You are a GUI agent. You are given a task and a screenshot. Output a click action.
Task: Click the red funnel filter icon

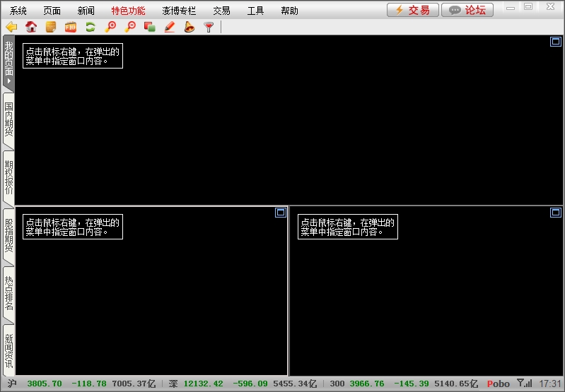tap(209, 27)
